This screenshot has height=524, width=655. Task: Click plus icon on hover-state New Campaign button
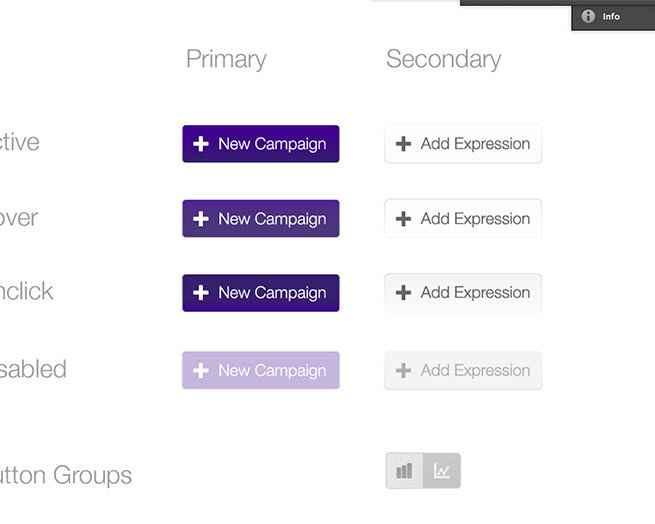(201, 219)
